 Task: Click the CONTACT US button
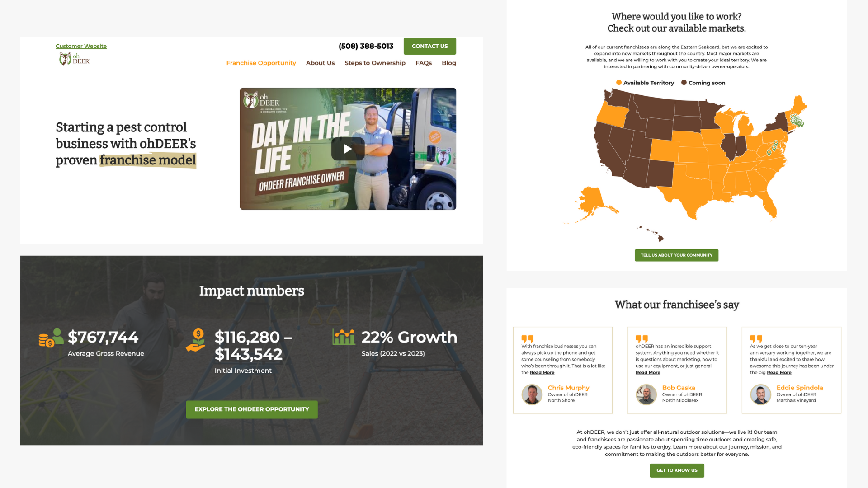tap(429, 46)
